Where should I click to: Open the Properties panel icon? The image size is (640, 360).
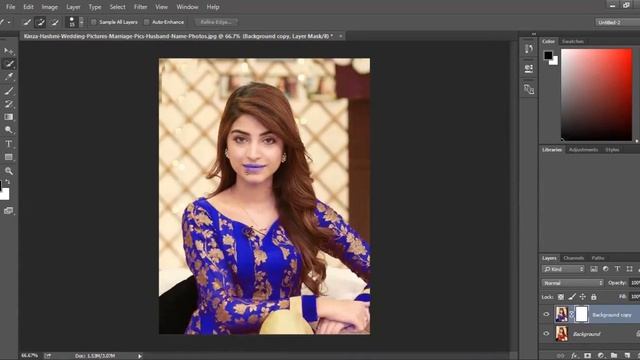coord(529,68)
